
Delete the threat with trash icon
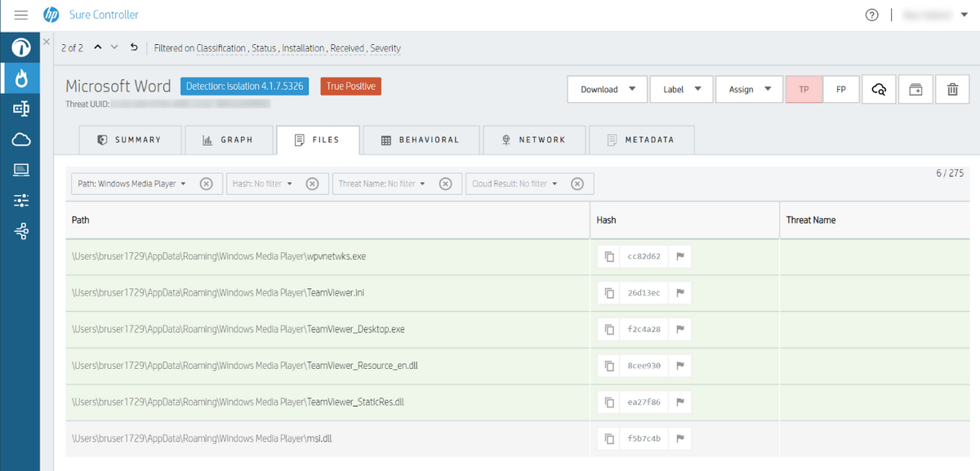click(x=952, y=89)
